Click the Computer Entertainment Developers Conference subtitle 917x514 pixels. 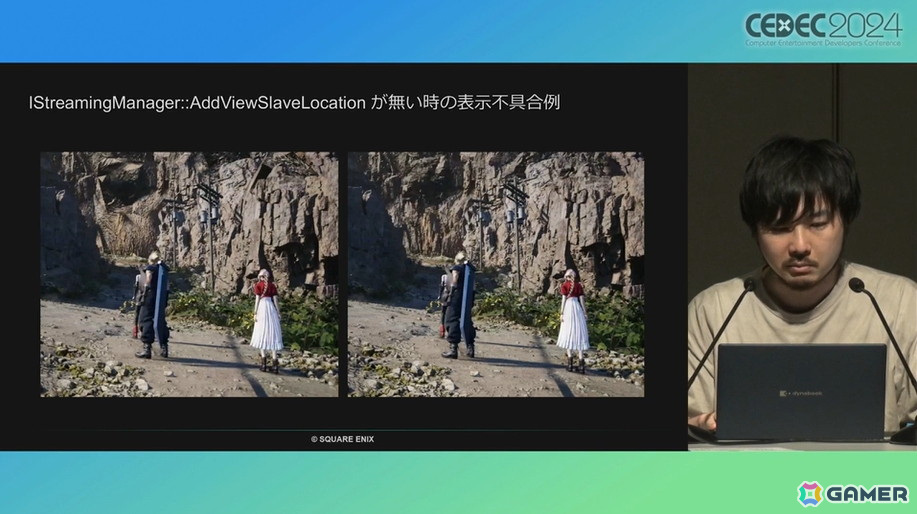[823, 43]
